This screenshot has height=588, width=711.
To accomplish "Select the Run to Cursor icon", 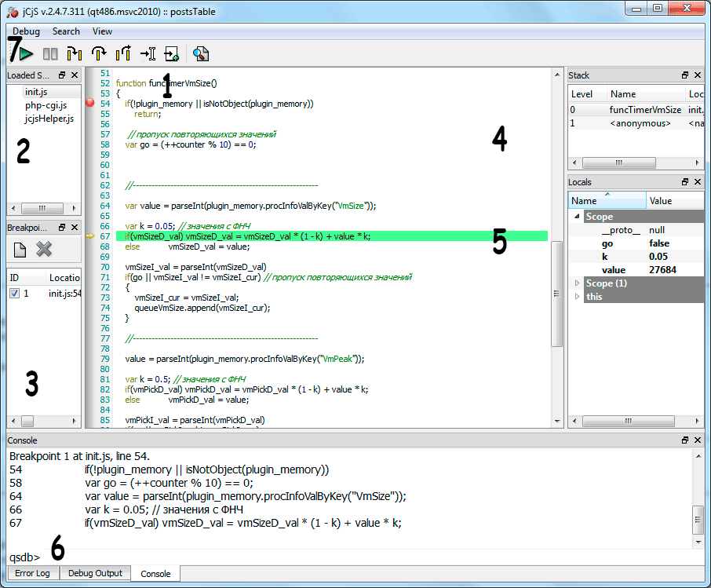I will tap(148, 54).
